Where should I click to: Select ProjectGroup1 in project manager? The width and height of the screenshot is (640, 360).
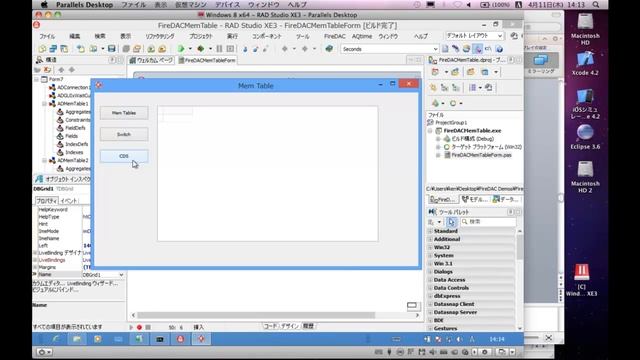tap(451, 122)
